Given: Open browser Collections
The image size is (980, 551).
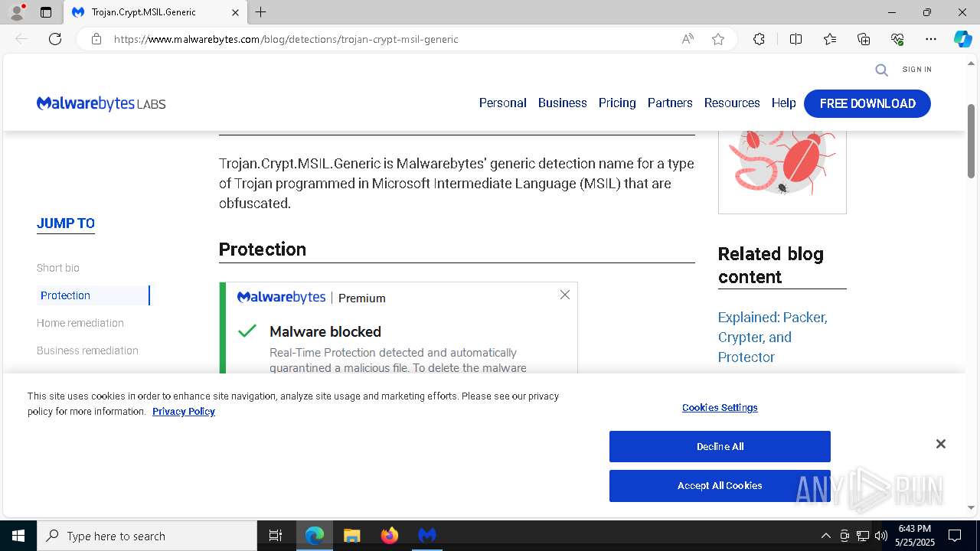Looking at the screenshot, I should pyautogui.click(x=864, y=39).
